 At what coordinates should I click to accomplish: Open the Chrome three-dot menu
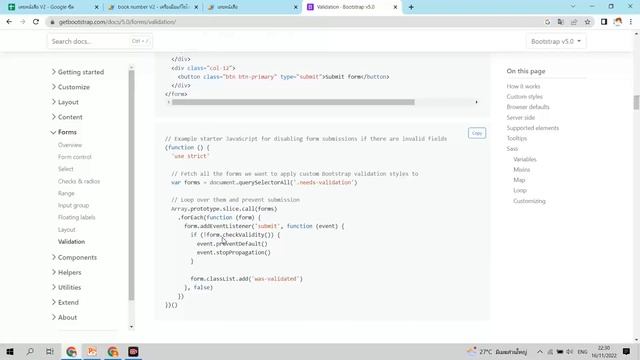click(631, 22)
